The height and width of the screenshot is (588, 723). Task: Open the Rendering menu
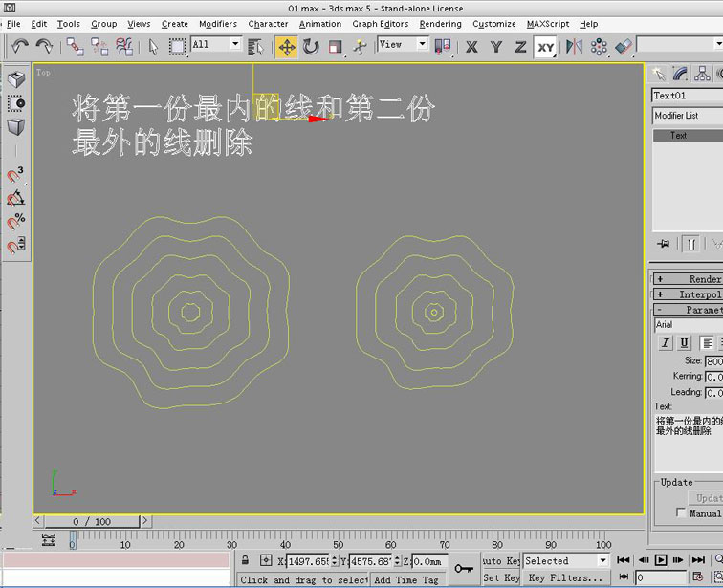(440, 24)
